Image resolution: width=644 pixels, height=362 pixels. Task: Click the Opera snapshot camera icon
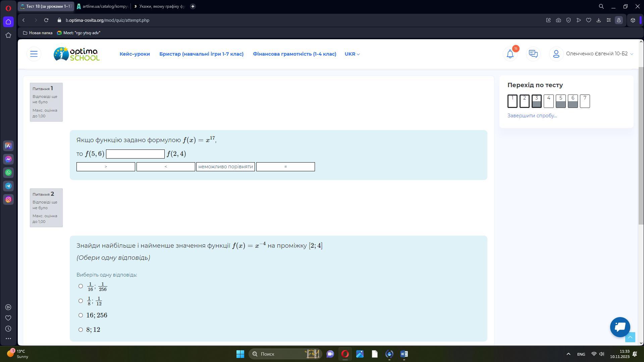(558, 20)
